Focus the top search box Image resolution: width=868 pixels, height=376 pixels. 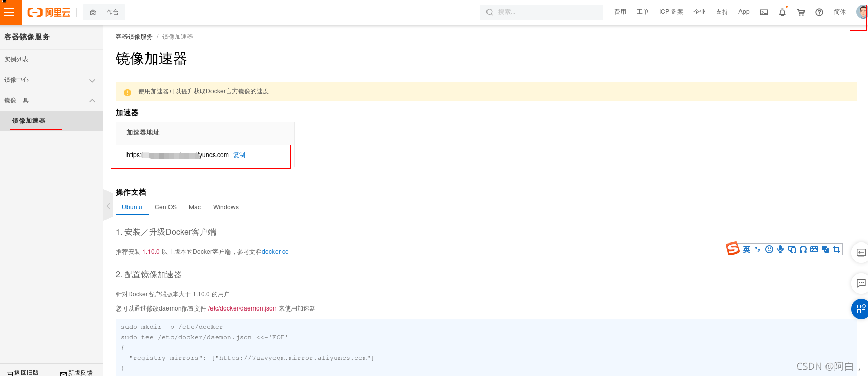pos(541,12)
